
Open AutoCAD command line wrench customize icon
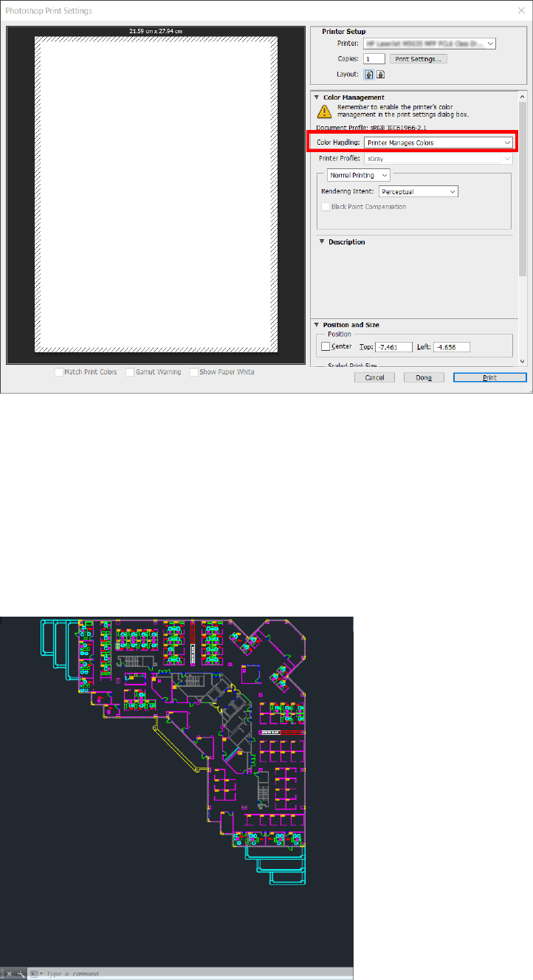coord(20,974)
